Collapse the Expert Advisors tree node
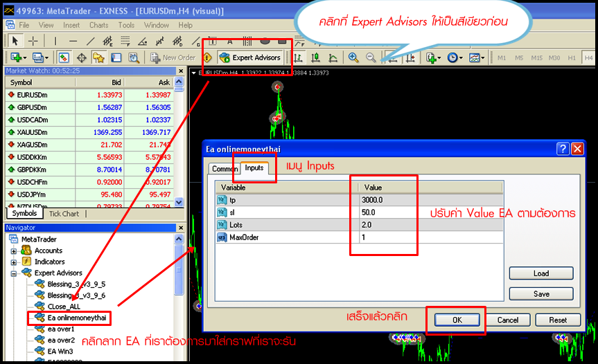Viewport: 598px width, 364px height. point(14,273)
